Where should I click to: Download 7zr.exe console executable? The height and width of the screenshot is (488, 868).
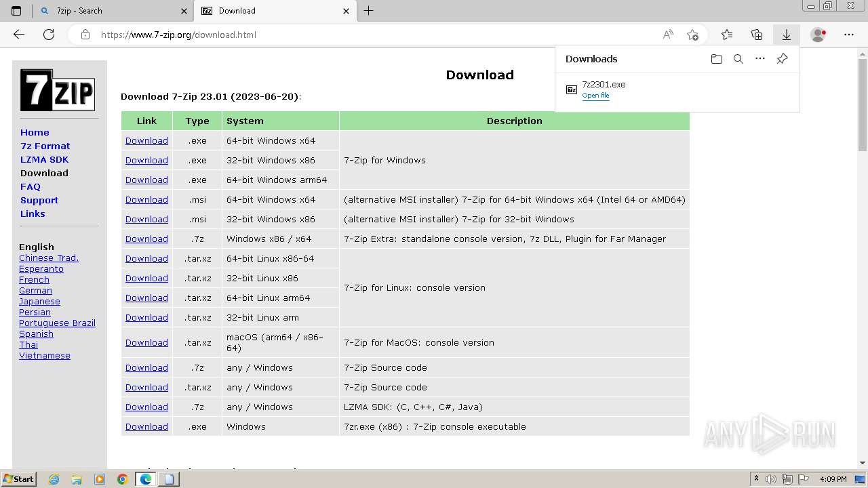pos(146,426)
